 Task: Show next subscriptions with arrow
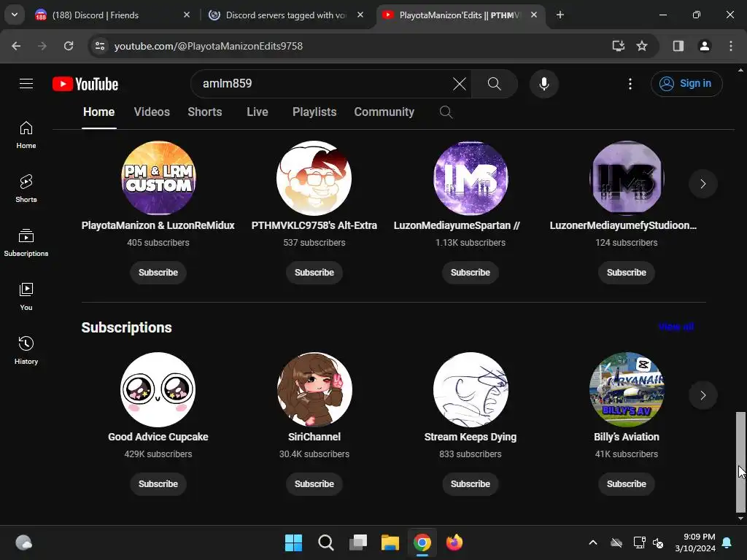703,394
